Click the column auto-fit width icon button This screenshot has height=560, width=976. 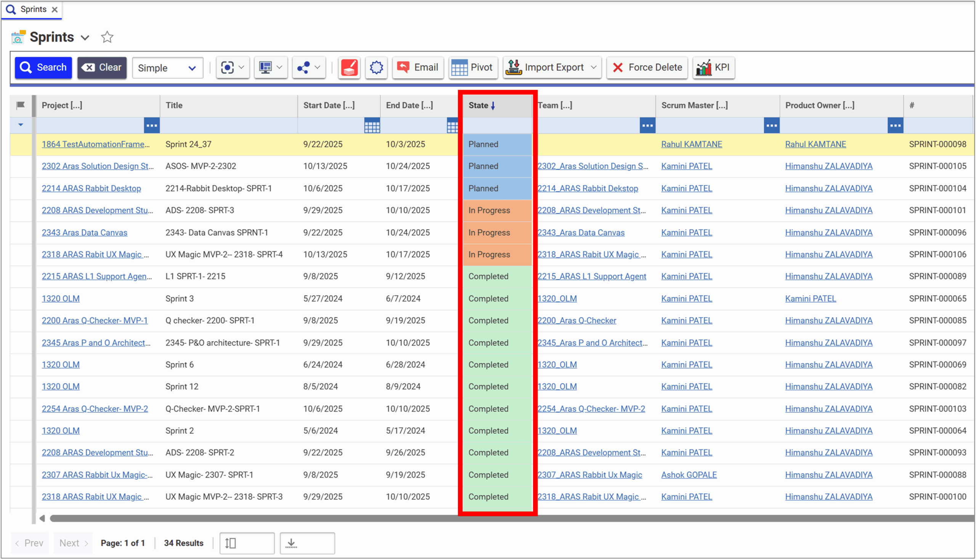pos(247,543)
